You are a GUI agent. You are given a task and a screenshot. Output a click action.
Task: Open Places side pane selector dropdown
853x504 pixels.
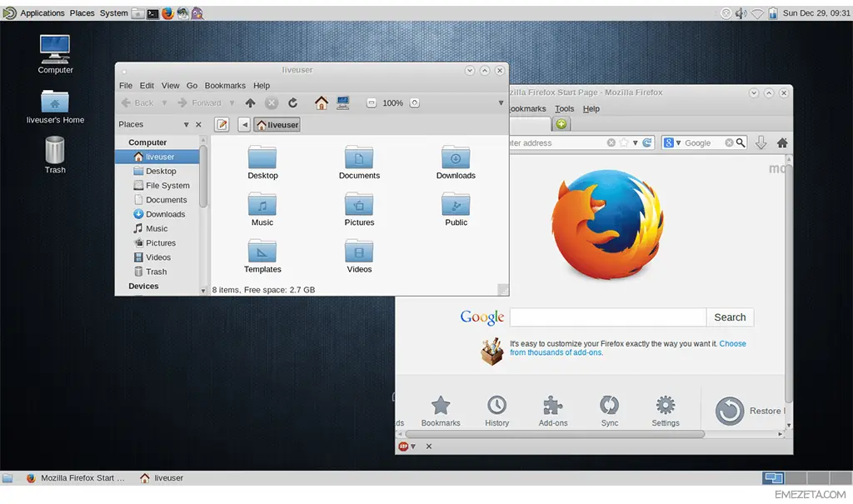pos(186,125)
